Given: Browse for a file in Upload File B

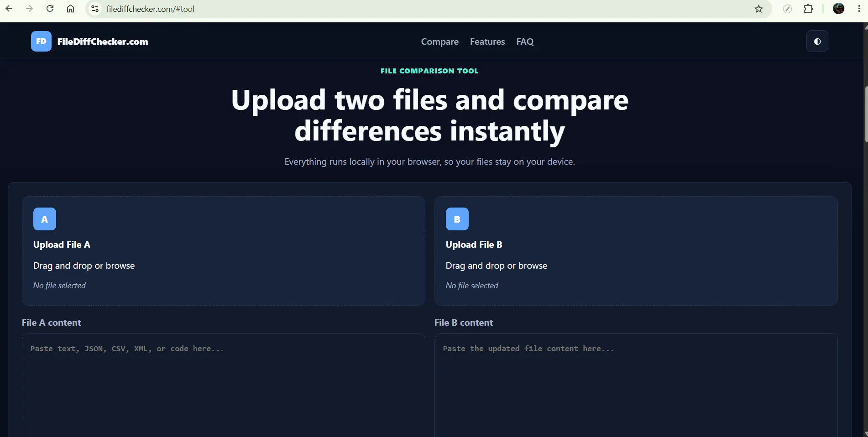Looking at the screenshot, I should 636,251.
